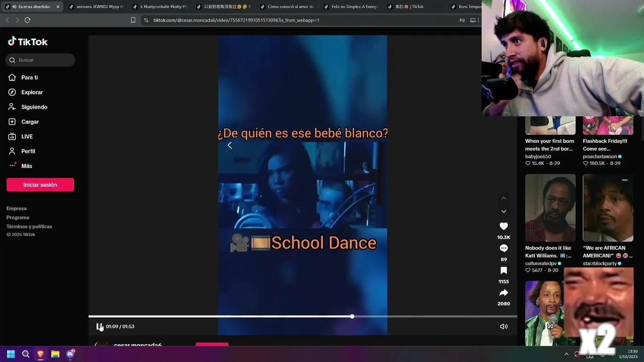Open babyjoe650 author link
Screen dimensions: 644x362
[x=538, y=156]
